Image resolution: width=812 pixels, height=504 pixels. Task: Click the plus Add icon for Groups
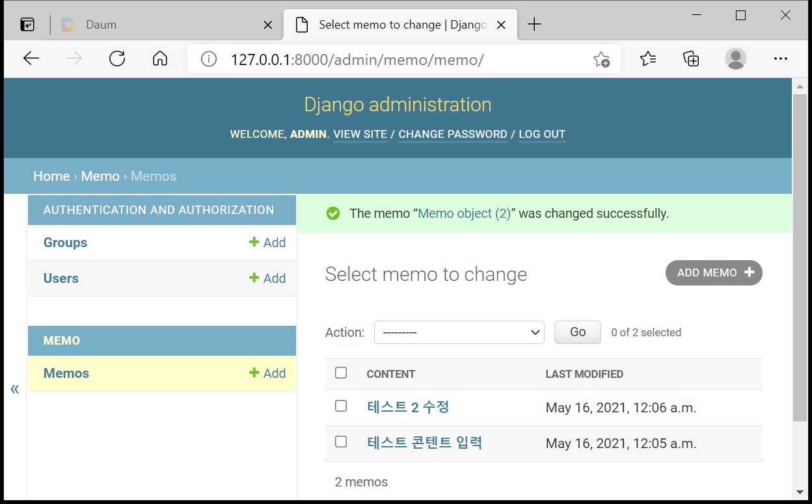(254, 243)
